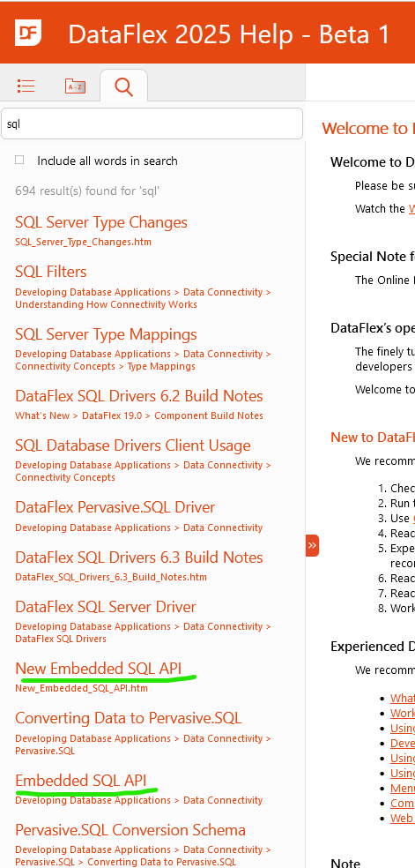Open 'DataFlex SQL Server Driver' result
The width and height of the screenshot is (415, 868).
tap(106, 607)
